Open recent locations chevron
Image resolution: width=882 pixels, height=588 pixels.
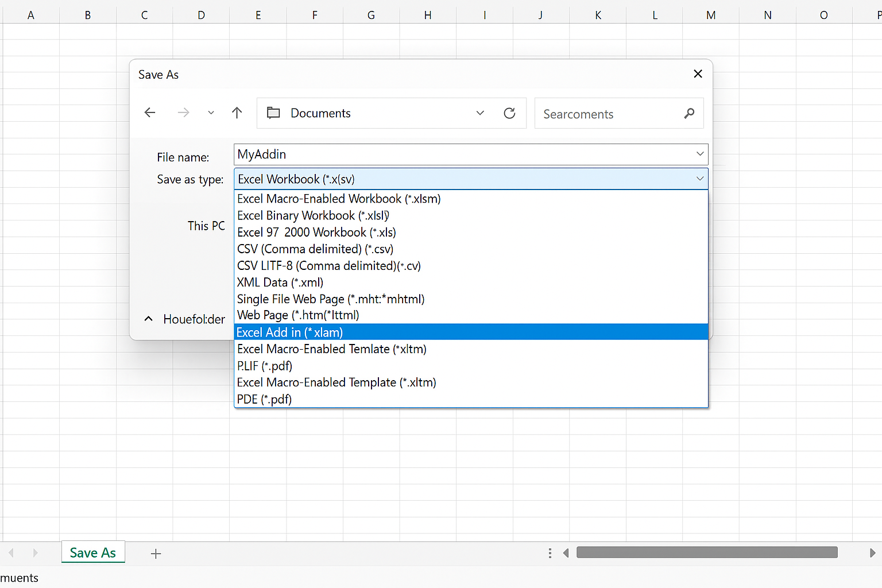(211, 113)
